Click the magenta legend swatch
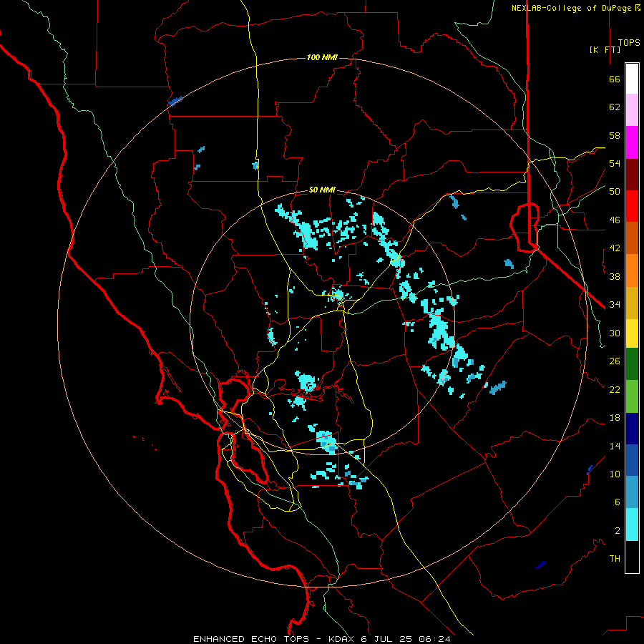644x644 pixels. pos(632,142)
